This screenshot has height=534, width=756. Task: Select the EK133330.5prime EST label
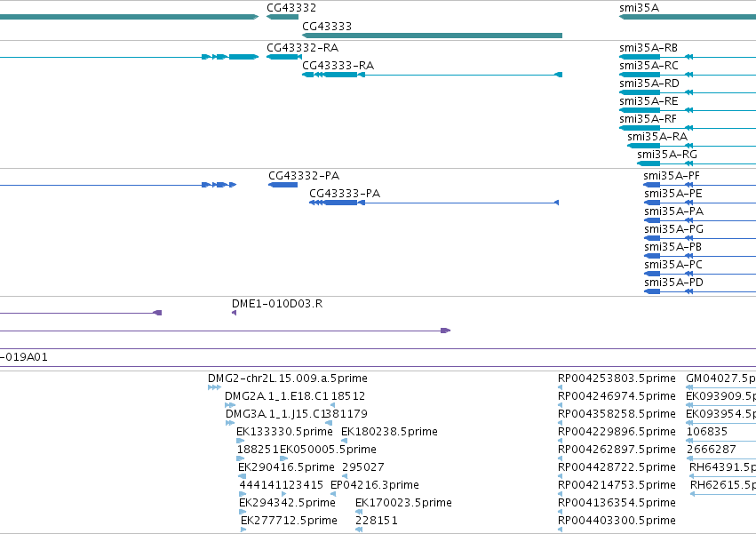pyautogui.click(x=284, y=432)
